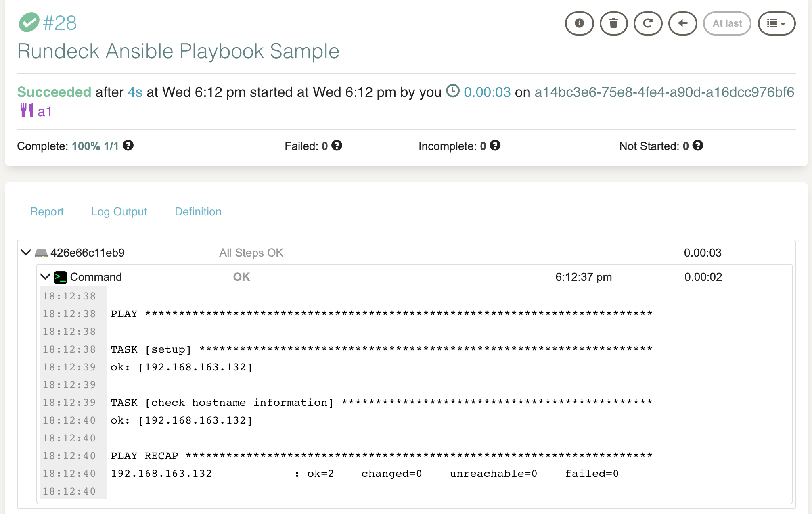Click the back arrow icon

click(x=682, y=23)
